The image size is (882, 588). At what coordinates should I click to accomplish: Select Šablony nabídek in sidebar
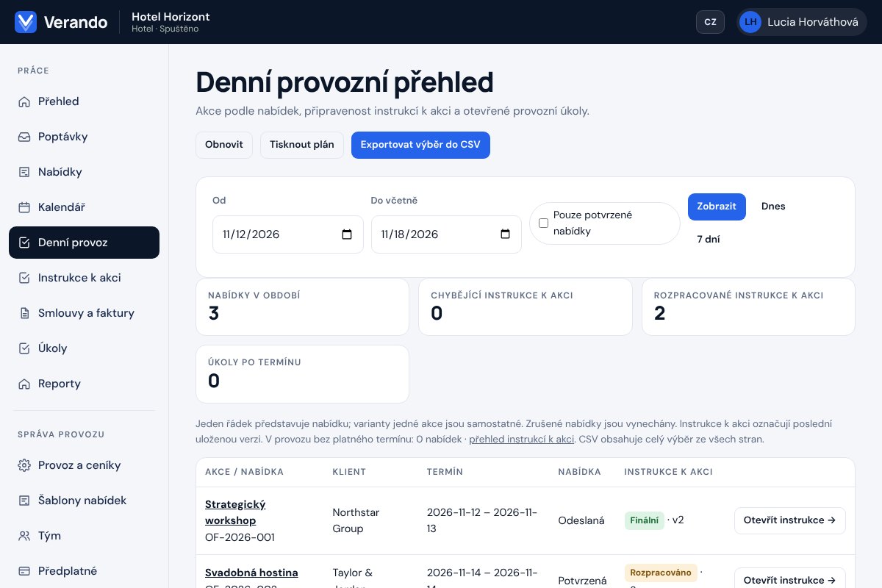coord(84,501)
